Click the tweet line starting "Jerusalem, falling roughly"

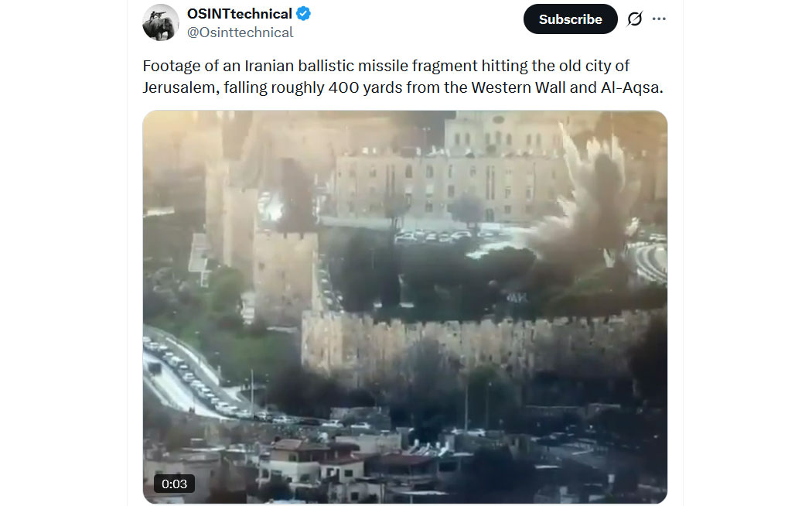(403, 87)
